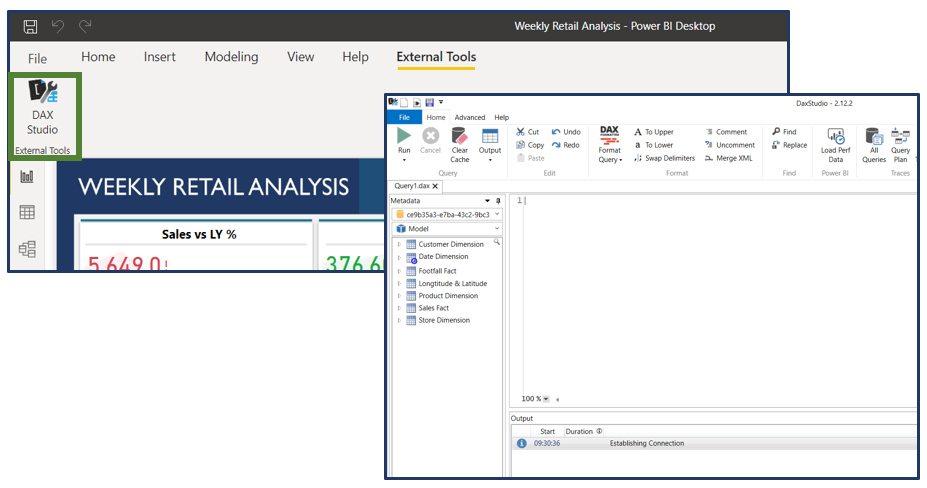
Task: Expand the Store Dimension table
Action: [x=399, y=321]
